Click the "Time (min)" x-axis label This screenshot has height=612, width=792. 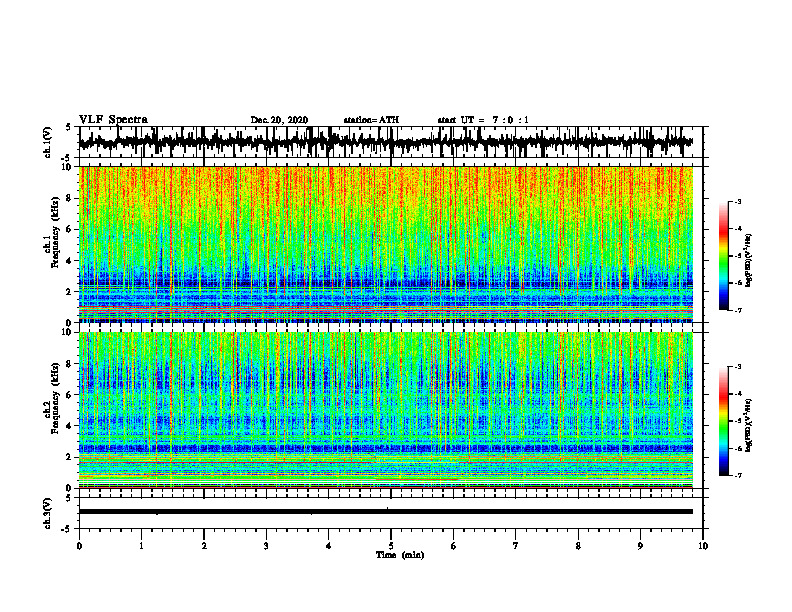tap(400, 555)
